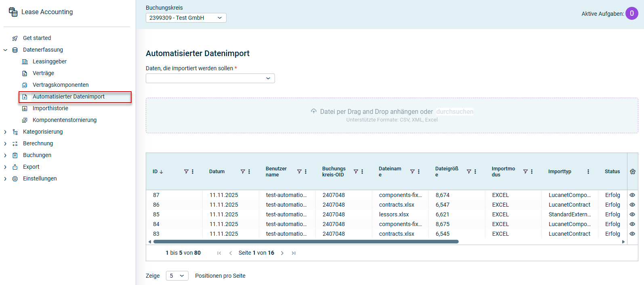Click the database icon beside Datenerfassung
Screen dimensions: 644x285
(x=15, y=50)
